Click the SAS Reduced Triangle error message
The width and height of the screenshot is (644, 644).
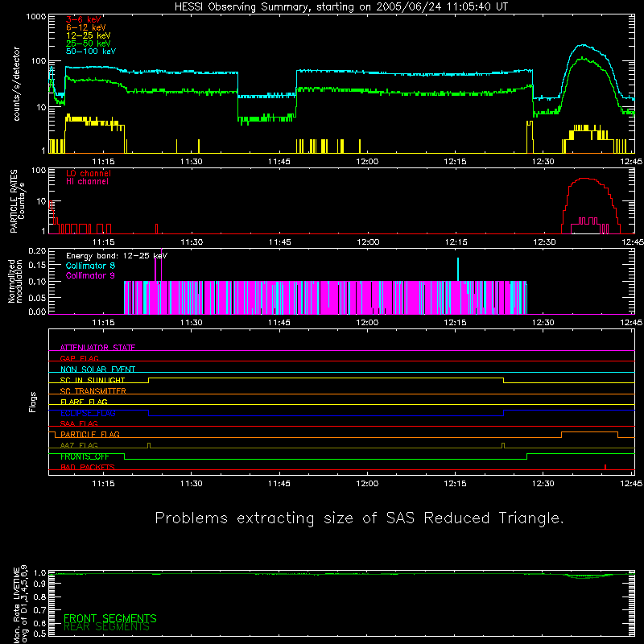(359, 518)
